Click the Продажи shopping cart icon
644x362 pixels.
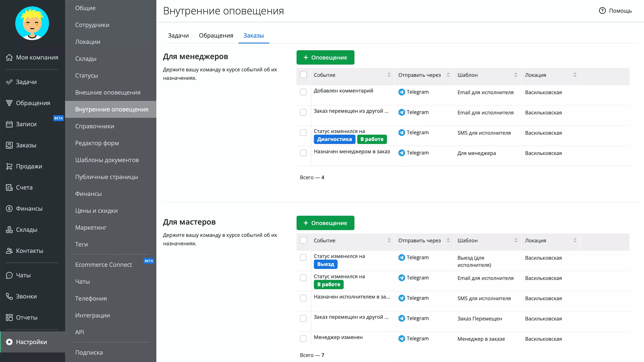(x=9, y=166)
